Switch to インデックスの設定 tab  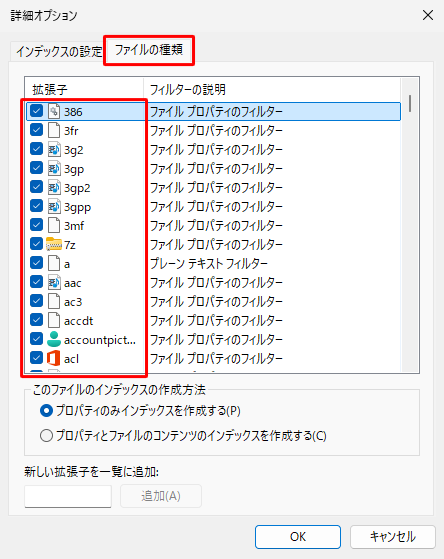(59, 52)
